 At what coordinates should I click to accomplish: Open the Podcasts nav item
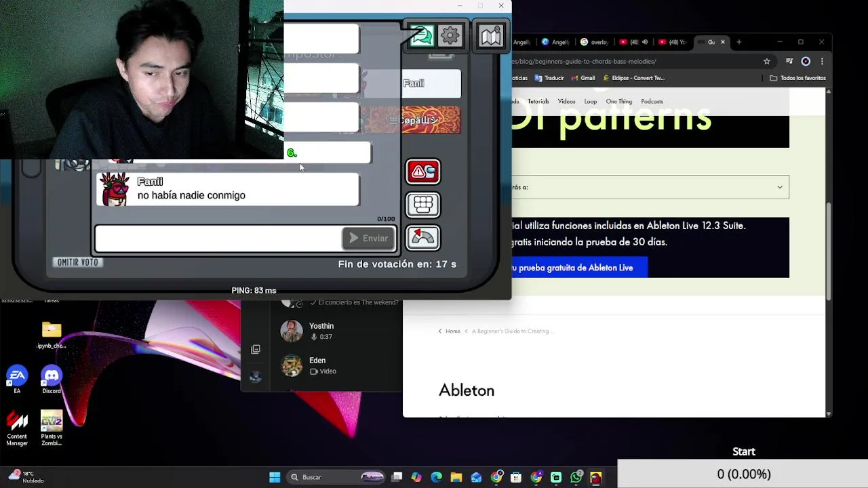click(x=652, y=102)
